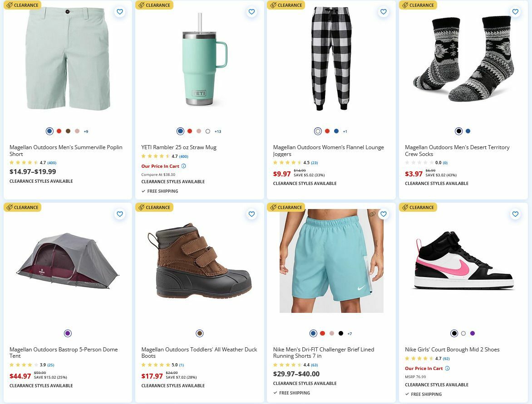Screen dimensions: 532x404
Task: Click the wishlist heart on the Toddlers' Duck Boots
Action: pyautogui.click(x=251, y=214)
